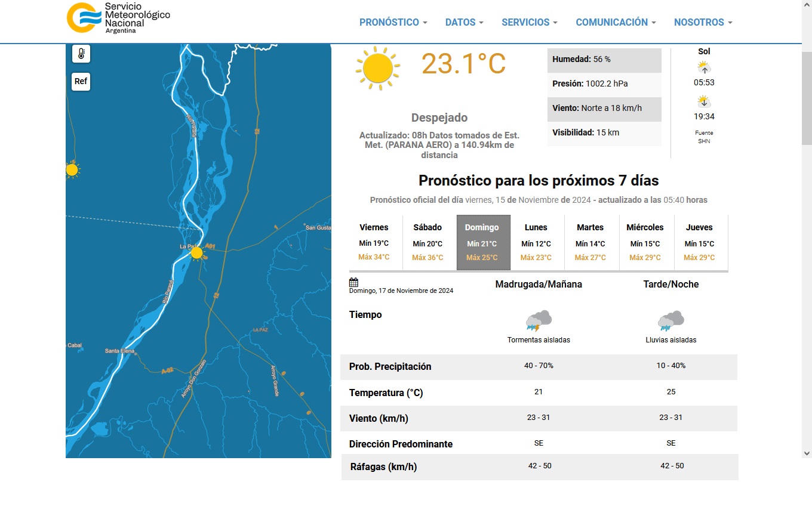Click the large sunny weather icon
The width and height of the screenshot is (812, 519).
(x=377, y=69)
